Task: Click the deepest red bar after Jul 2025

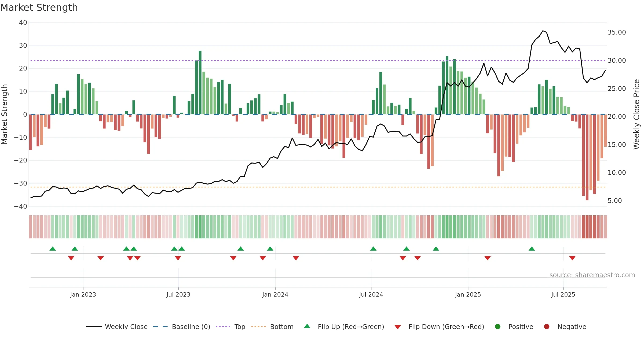Action: (587, 157)
